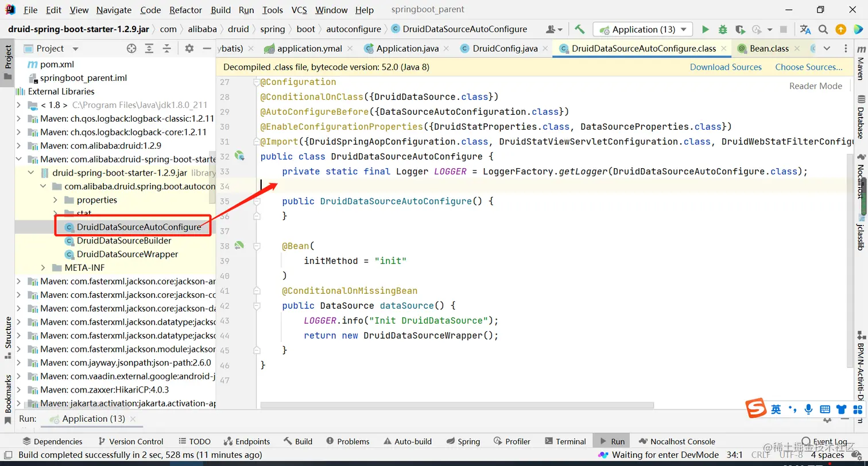868x466 pixels.
Task: Open the Nocalhost Console tool window
Action: (x=677, y=441)
